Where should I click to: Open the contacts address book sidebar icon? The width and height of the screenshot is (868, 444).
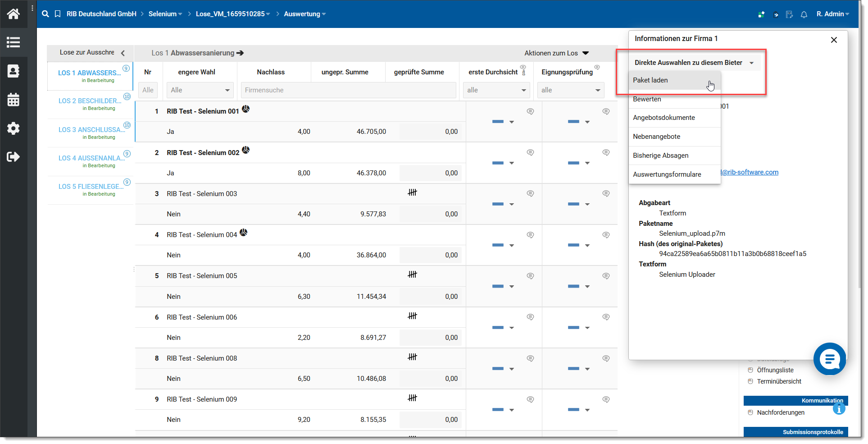tap(13, 71)
